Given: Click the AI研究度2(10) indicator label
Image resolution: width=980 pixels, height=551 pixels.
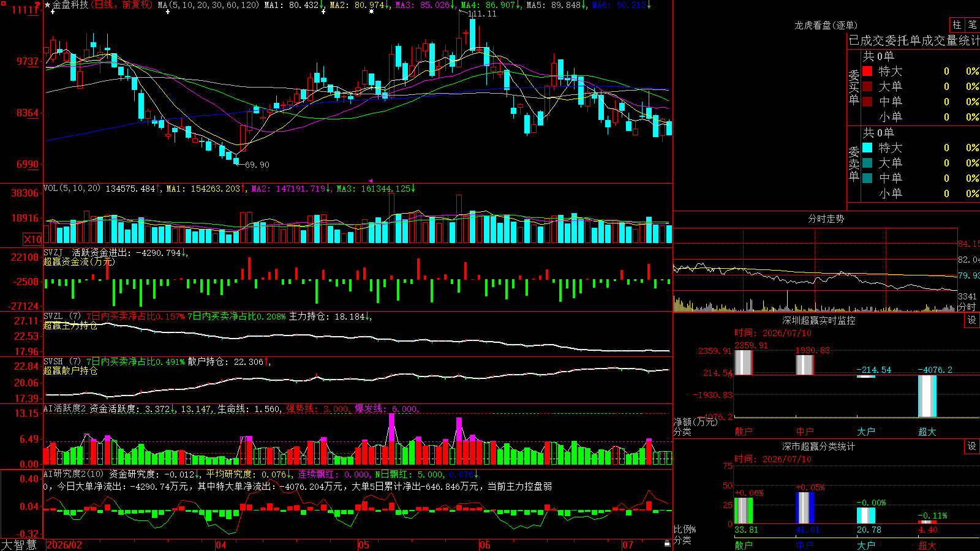Looking at the screenshot, I should pos(73,474).
